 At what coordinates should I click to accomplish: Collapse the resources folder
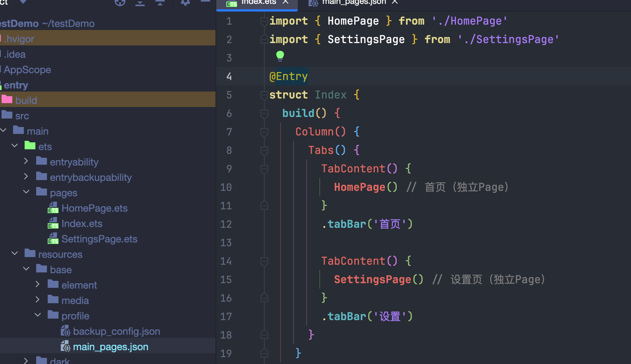[x=15, y=254]
